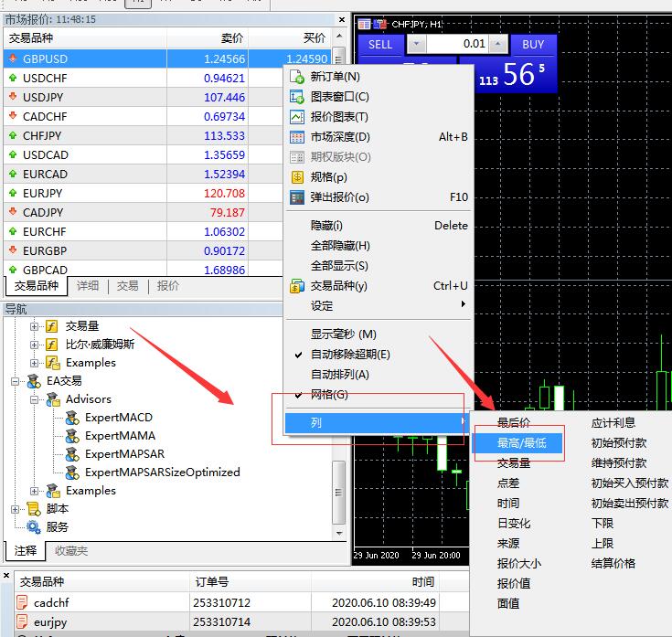Collapse the EA交易 tree node
The width and height of the screenshot is (672, 637).
15,381
